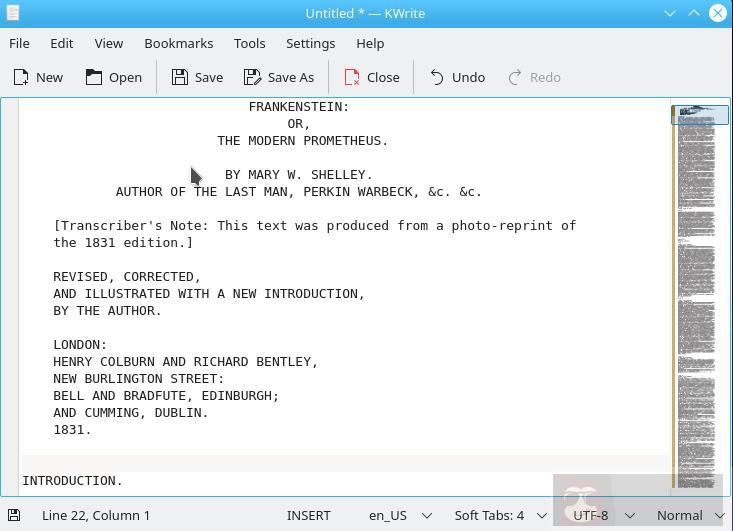Screen dimensions: 733x531
Task: Open the View menu
Action: point(108,43)
